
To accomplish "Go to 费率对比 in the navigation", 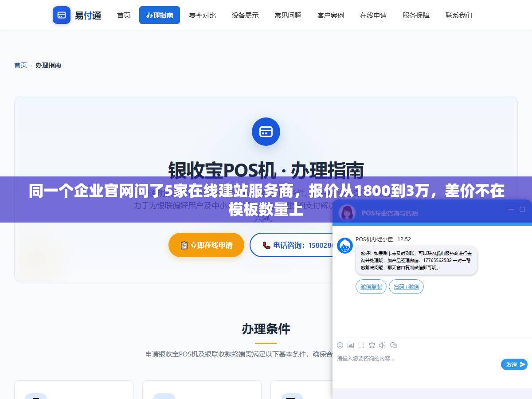I will 202,15.
